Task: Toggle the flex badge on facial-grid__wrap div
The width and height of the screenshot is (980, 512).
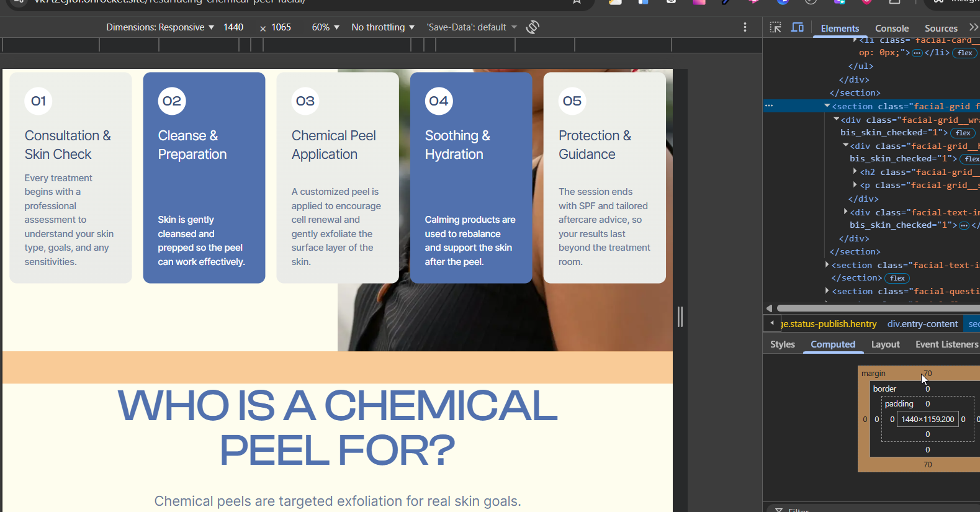Action: (963, 133)
